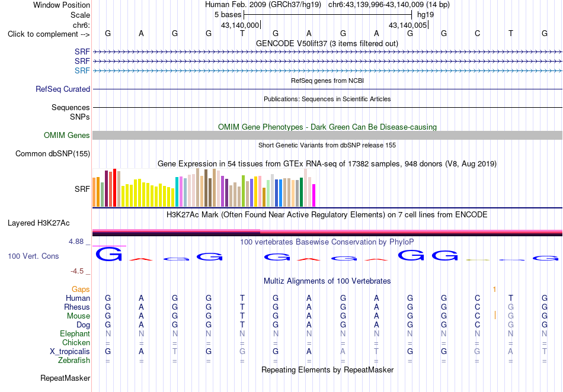Click the SNPs track label
Image resolution: width=563 pixels, height=392 pixels.
click(x=80, y=117)
